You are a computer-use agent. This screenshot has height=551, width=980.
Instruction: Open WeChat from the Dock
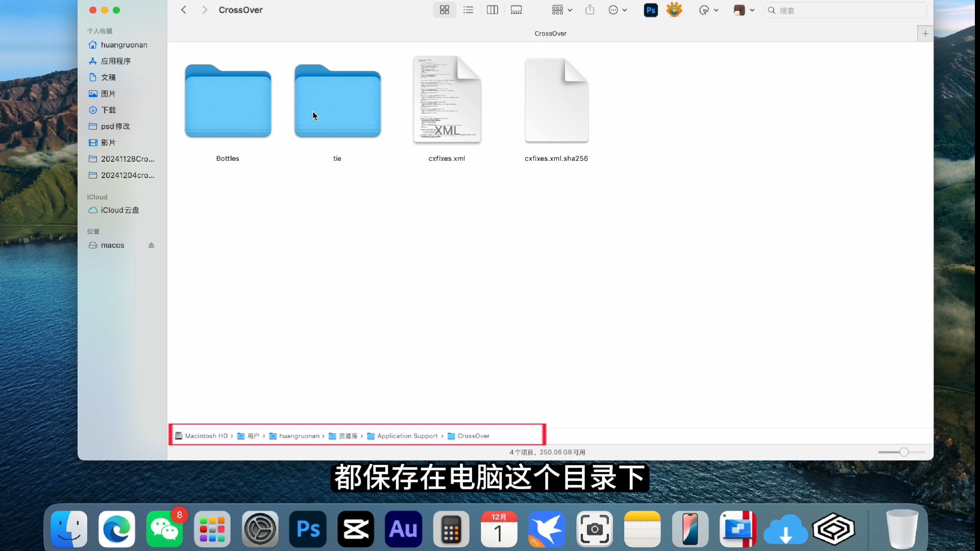click(x=164, y=529)
